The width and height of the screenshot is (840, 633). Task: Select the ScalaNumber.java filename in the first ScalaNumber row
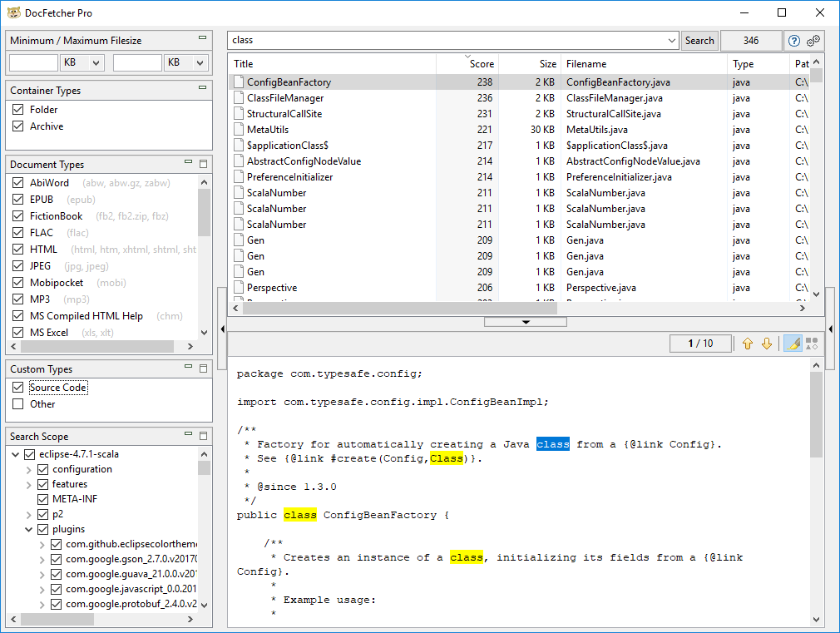(x=605, y=192)
